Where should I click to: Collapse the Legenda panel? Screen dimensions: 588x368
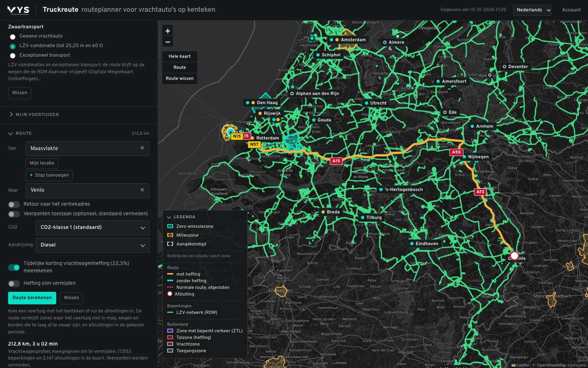(x=181, y=217)
